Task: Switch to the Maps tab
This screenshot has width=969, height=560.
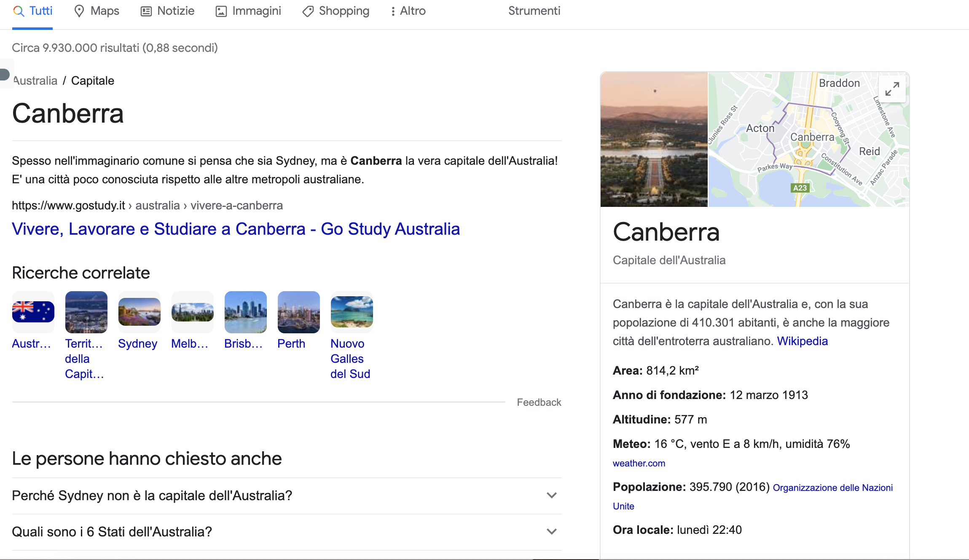Action: point(97,11)
